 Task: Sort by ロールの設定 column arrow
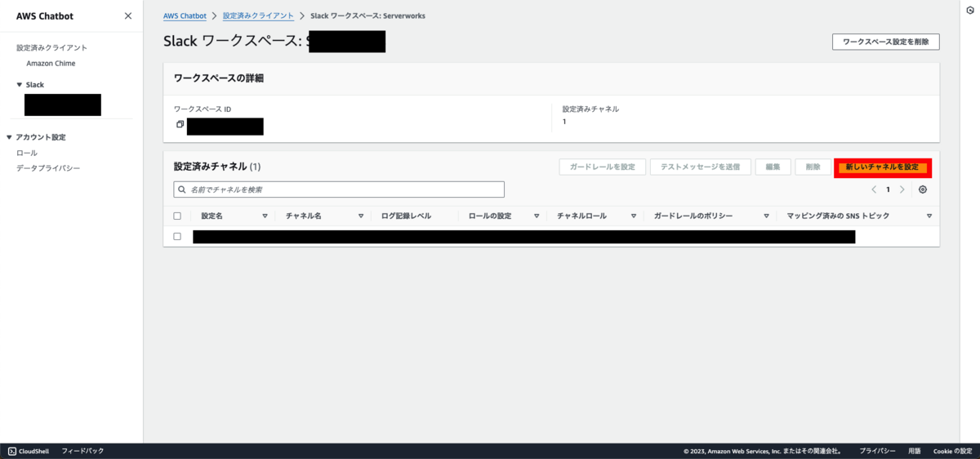point(537,216)
